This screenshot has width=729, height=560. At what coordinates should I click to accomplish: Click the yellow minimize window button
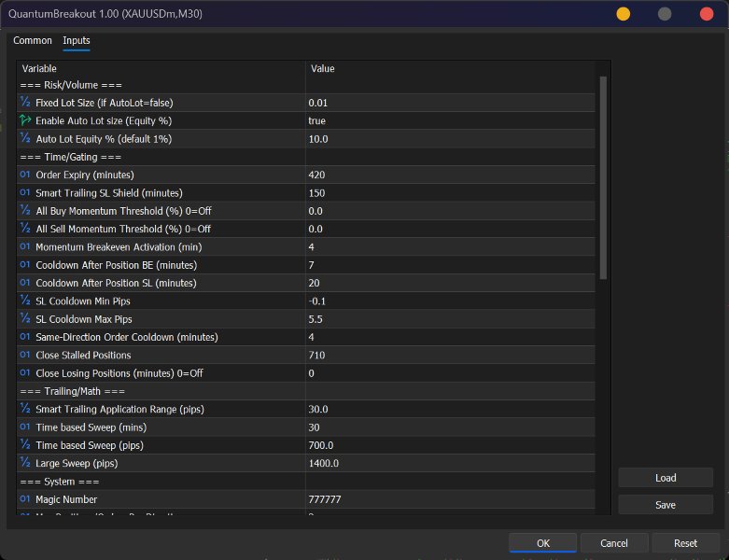(x=623, y=14)
